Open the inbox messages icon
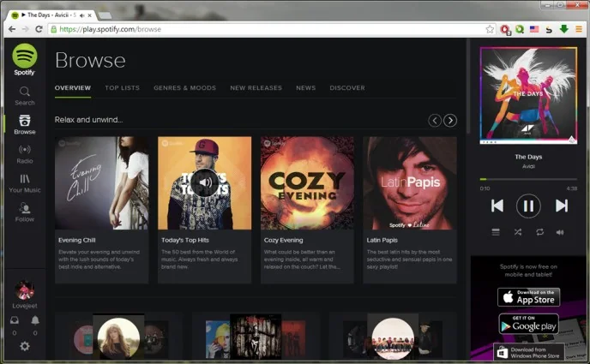Viewport: 590px width, 364px height. [x=15, y=320]
